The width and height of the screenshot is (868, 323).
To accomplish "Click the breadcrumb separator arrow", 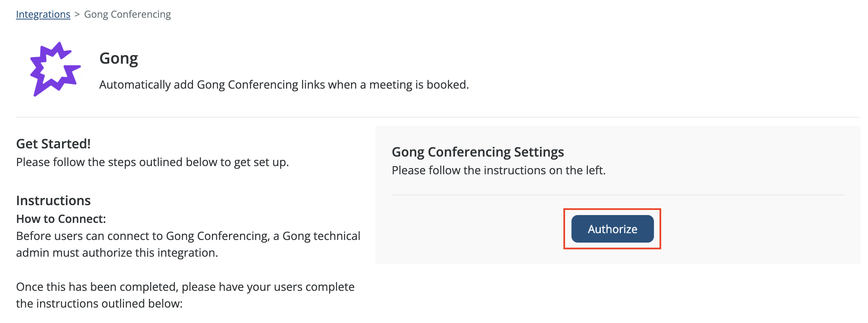I will (x=77, y=14).
